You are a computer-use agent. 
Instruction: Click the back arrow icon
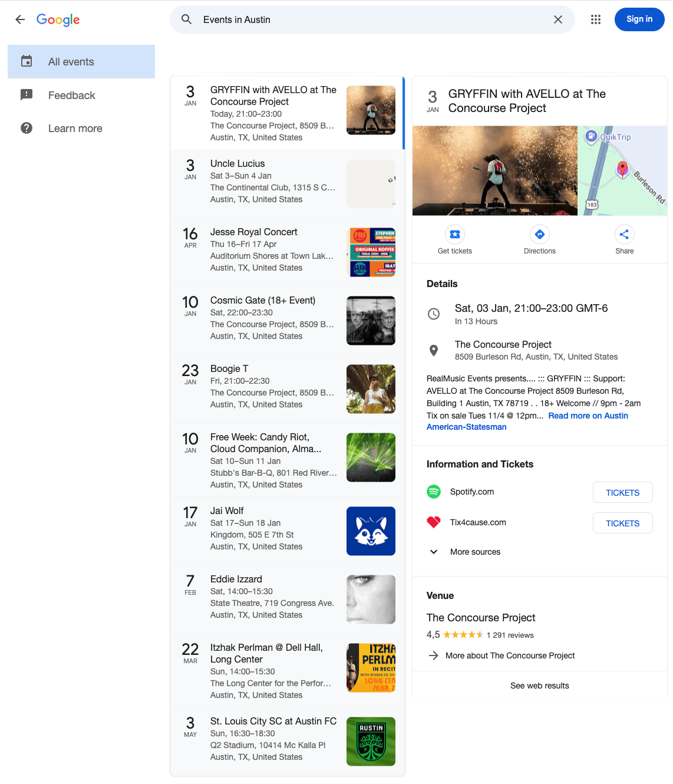pos(20,19)
